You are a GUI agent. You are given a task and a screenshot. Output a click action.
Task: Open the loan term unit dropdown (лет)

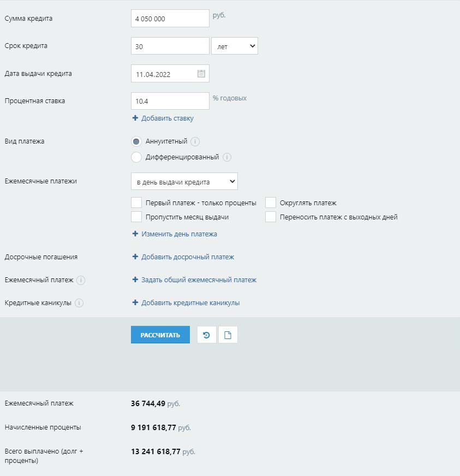234,46
